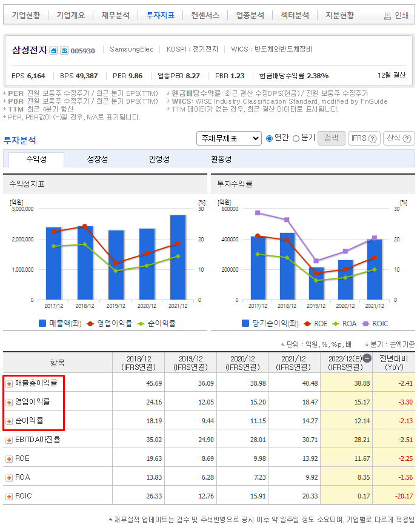The height and width of the screenshot is (530, 420).
Task: Click the question mark icon on 산식 button
Action: [407, 139]
